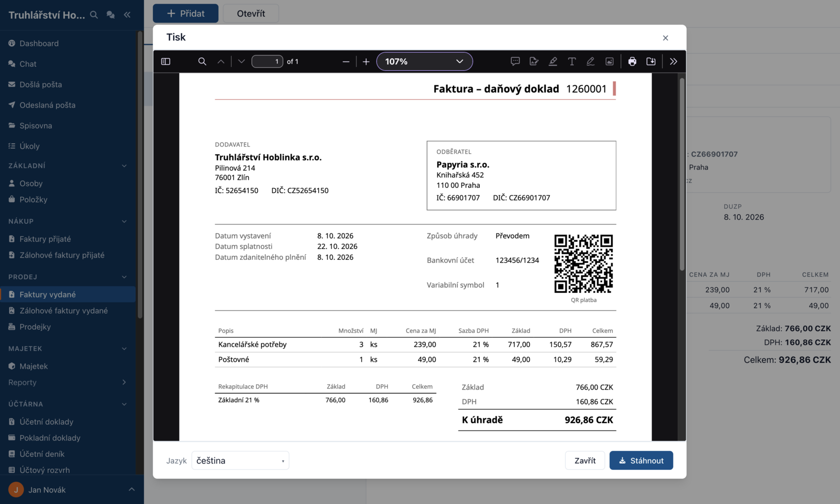The height and width of the screenshot is (504, 840).
Task: Open find in PDF document
Action: coord(202,61)
